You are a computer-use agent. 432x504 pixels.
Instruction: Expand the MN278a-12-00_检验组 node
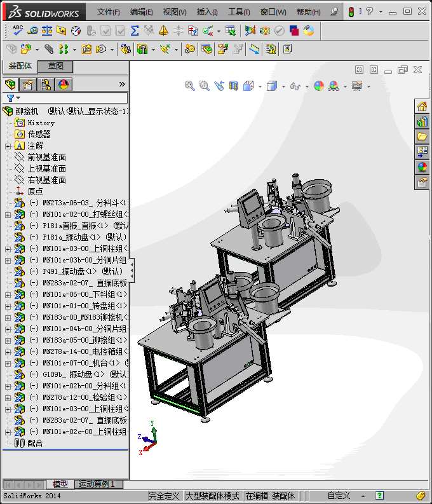click(8, 398)
